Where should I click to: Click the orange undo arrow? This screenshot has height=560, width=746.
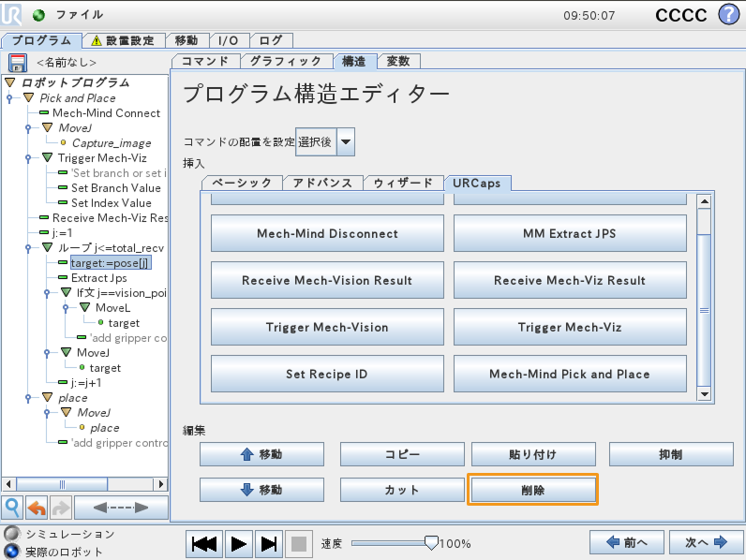[37, 508]
